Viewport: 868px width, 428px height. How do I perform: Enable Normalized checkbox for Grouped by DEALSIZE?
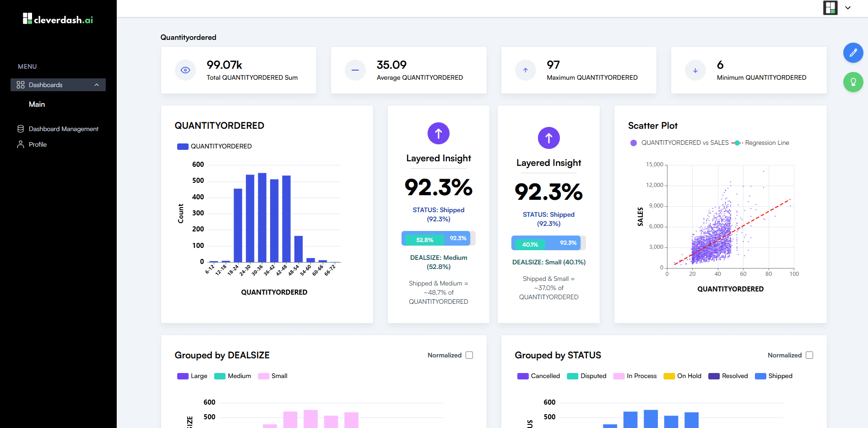coord(469,355)
